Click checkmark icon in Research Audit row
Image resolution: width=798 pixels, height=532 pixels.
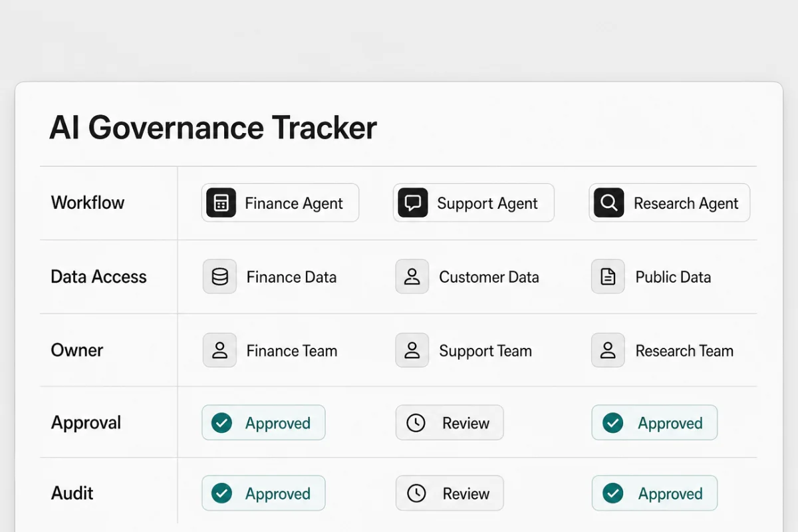[x=612, y=493]
